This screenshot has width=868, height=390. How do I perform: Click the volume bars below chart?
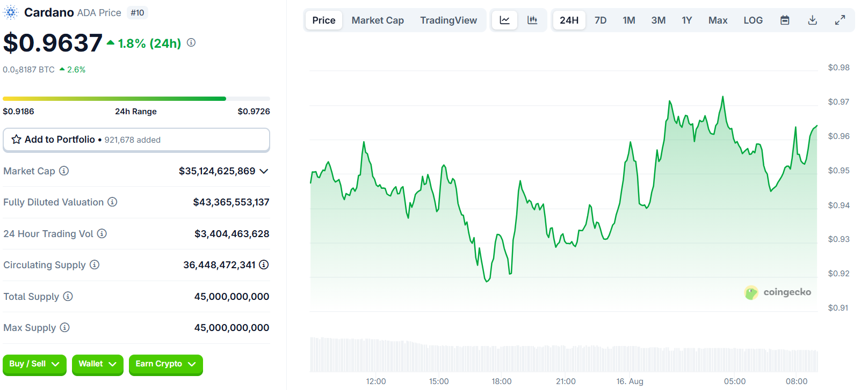[x=564, y=355]
